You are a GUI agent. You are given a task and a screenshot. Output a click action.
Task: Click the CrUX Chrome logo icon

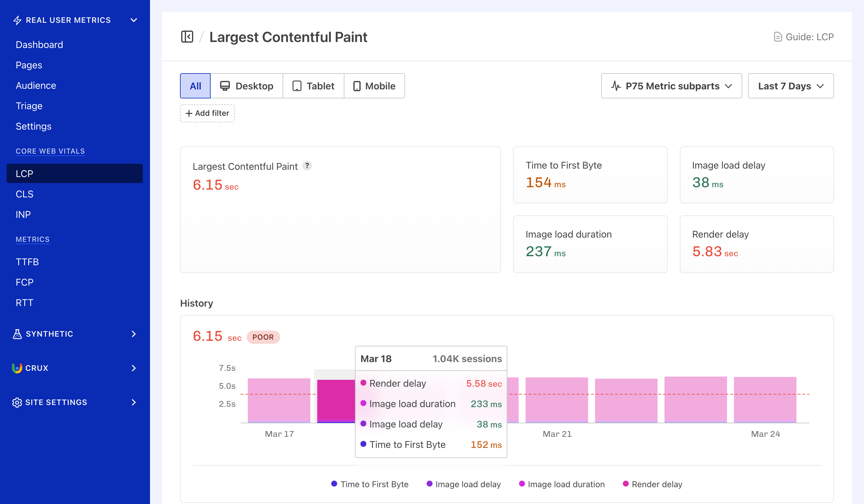coord(17,368)
